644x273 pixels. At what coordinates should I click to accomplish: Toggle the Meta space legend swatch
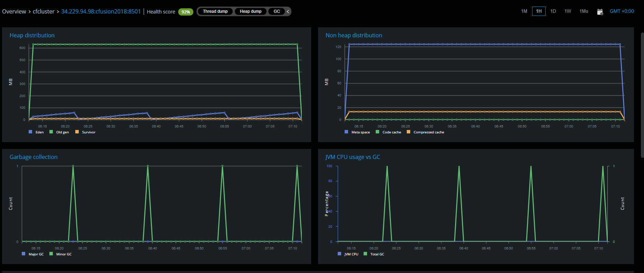tap(346, 132)
